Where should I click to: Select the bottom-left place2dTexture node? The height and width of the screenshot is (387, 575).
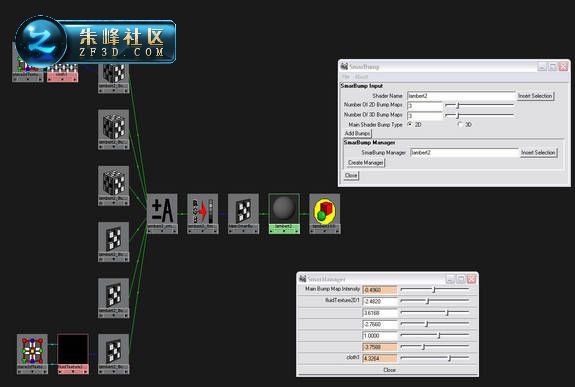pos(32,354)
